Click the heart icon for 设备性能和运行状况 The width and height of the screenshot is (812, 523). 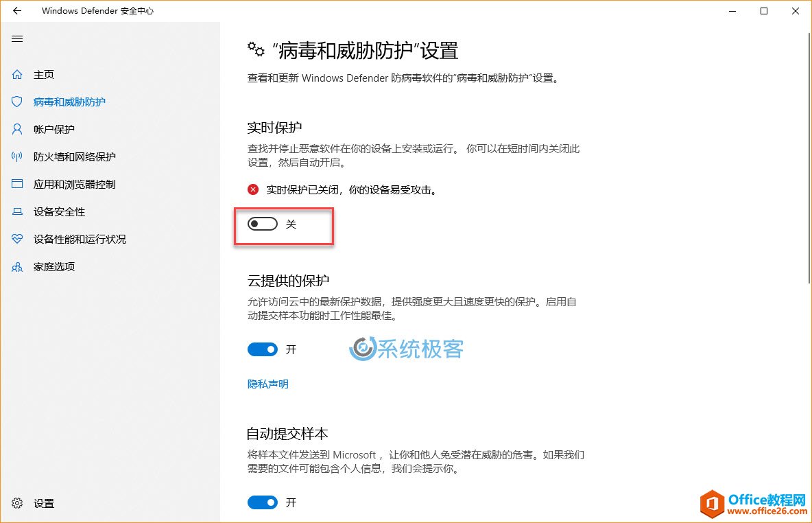(17, 239)
